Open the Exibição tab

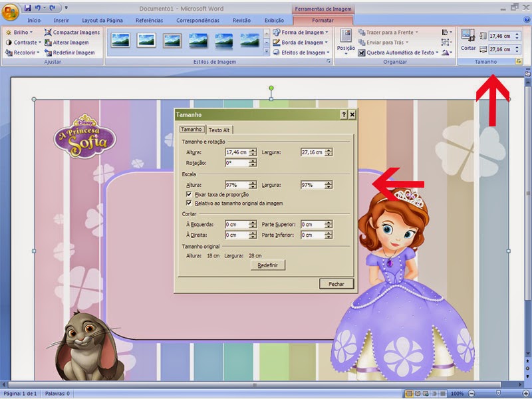(274, 21)
